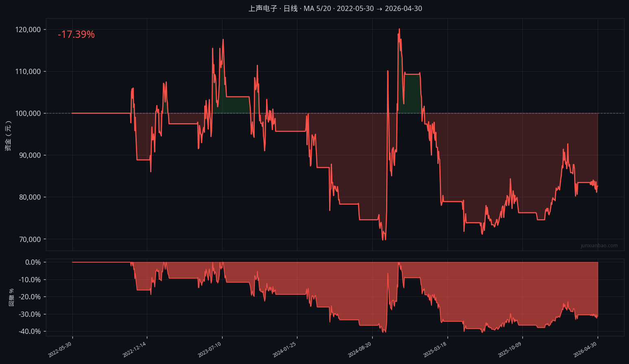Click the 2026-04-30 date label
This screenshot has width=629, height=364.
[585, 350]
